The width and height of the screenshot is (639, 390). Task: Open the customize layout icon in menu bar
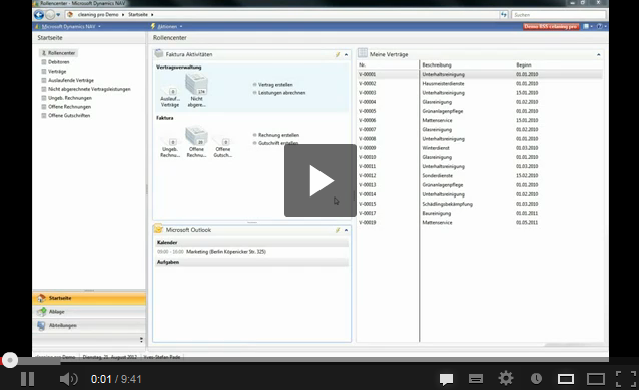click(x=587, y=26)
